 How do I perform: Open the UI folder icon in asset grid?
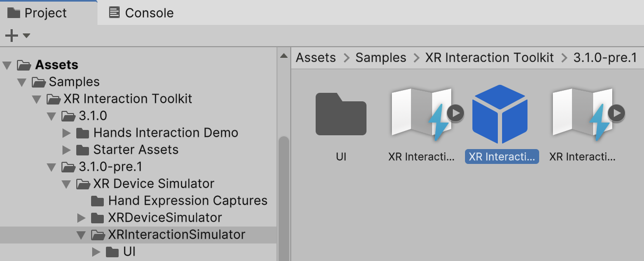click(341, 115)
